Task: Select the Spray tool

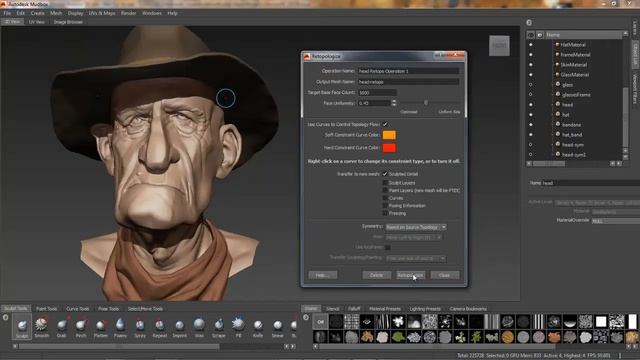Action: [140, 327]
